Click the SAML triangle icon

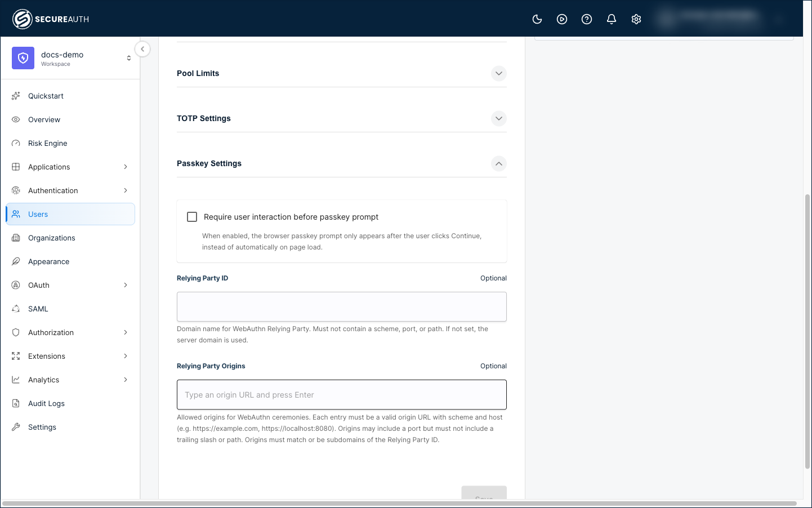(x=16, y=309)
